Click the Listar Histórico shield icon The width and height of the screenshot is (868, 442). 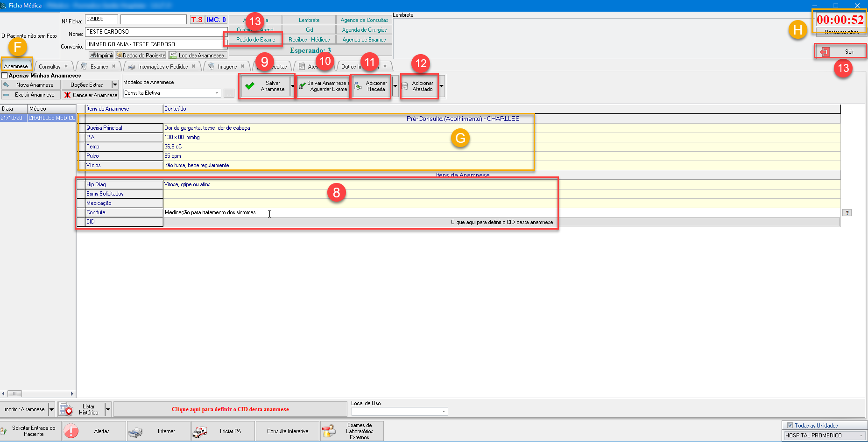(66, 409)
